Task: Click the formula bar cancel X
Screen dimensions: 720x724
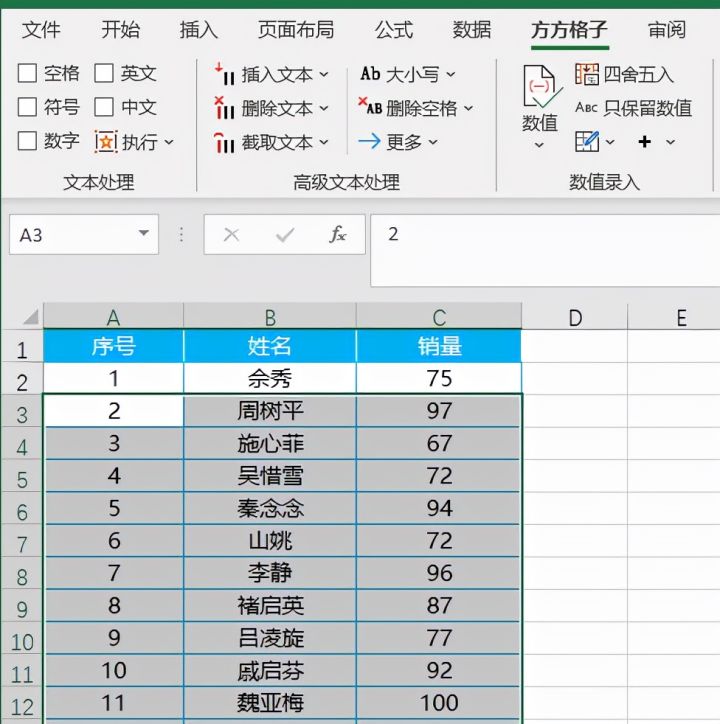Action: tap(231, 235)
